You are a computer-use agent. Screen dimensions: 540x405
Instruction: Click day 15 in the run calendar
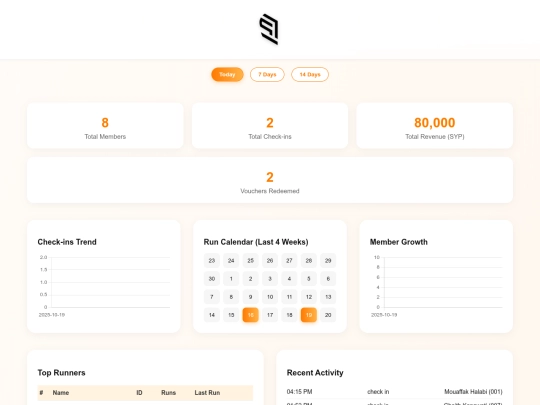pyautogui.click(x=231, y=315)
